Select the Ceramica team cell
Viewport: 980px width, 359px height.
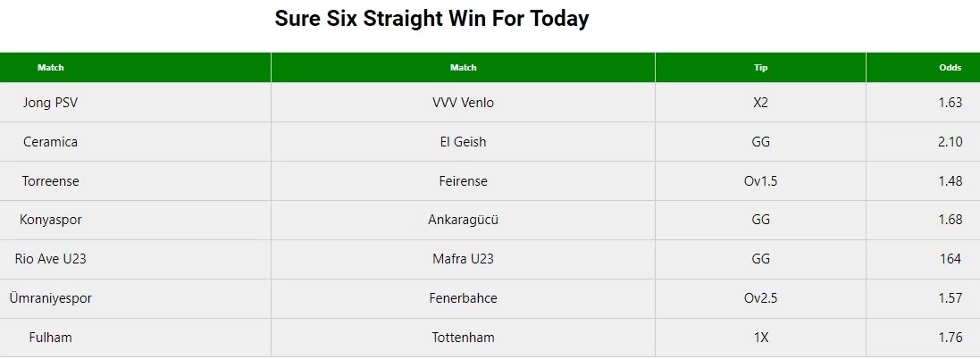pos(51,142)
